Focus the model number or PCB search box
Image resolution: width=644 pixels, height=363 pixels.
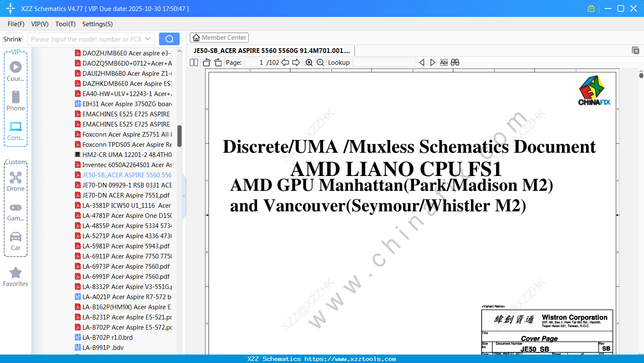pos(87,39)
